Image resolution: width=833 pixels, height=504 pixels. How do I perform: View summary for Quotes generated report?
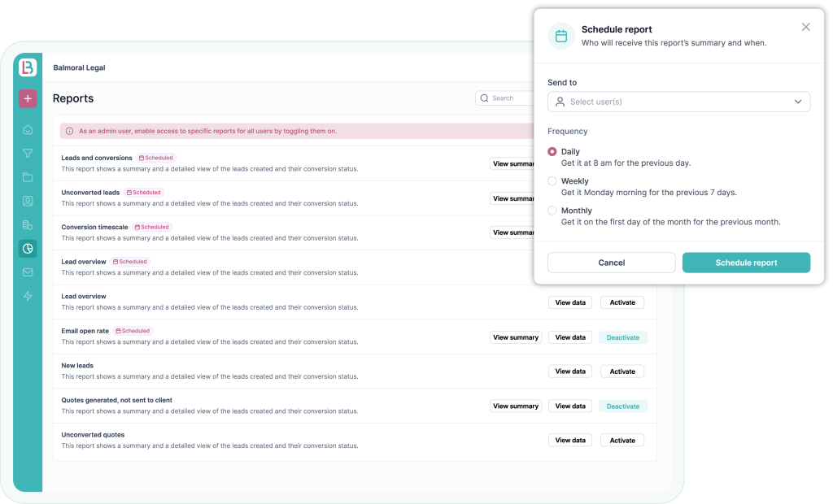click(515, 406)
